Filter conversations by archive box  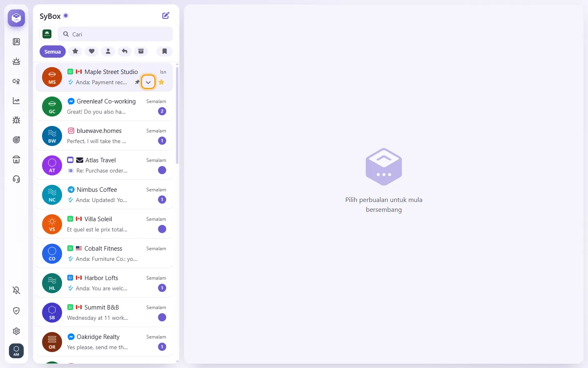pos(141,52)
